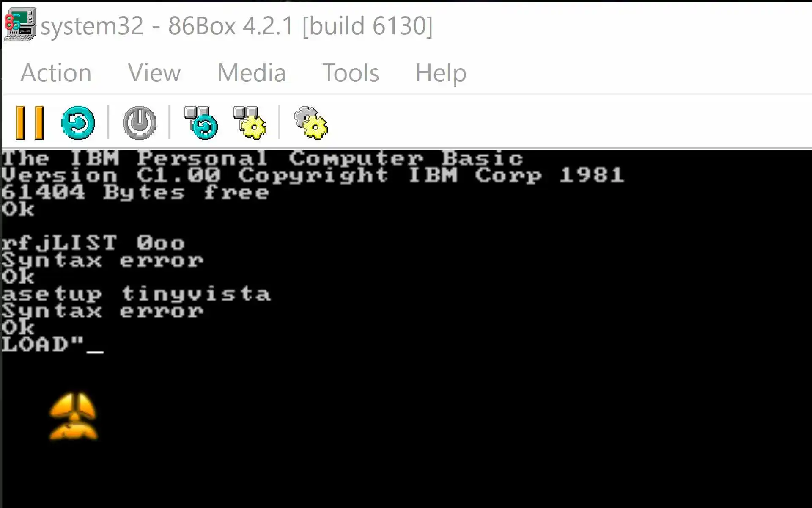Open machine settings with the double gear icon
812x508 pixels.
pyautogui.click(x=311, y=123)
